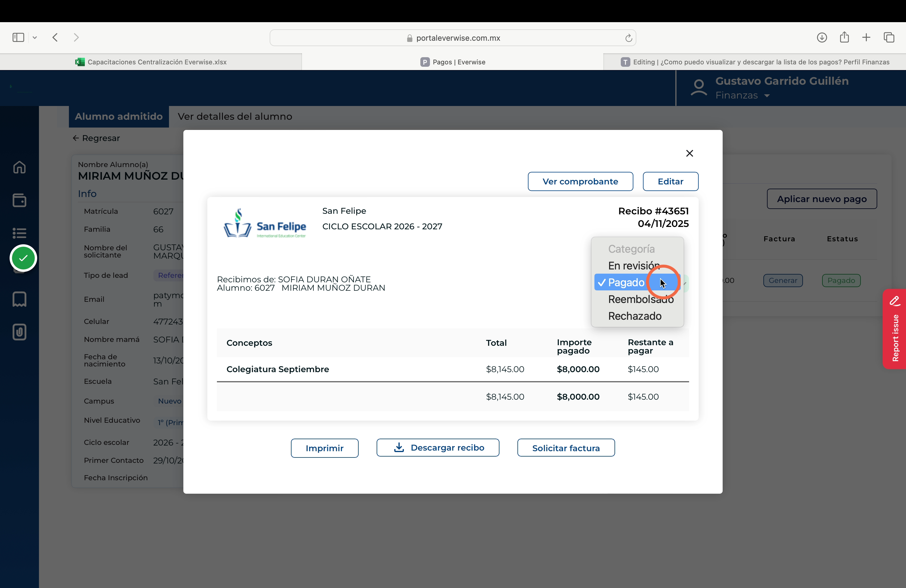Viewport: 906px width, 588px height.
Task: Switch to the Pagos | Everwise browser tab
Action: (x=453, y=62)
